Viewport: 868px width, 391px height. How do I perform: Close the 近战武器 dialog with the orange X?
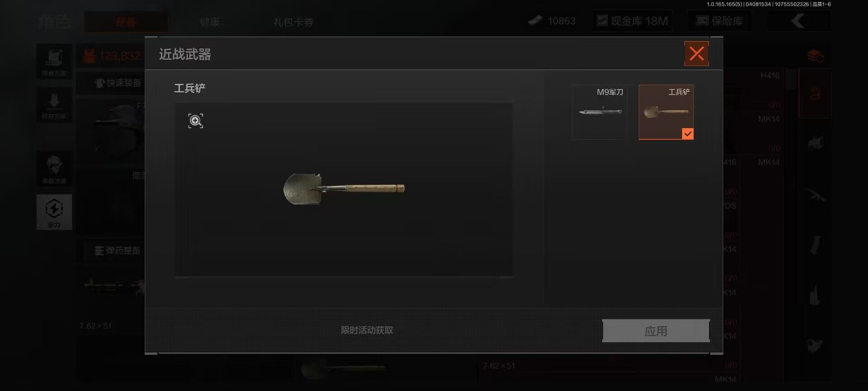pos(696,54)
